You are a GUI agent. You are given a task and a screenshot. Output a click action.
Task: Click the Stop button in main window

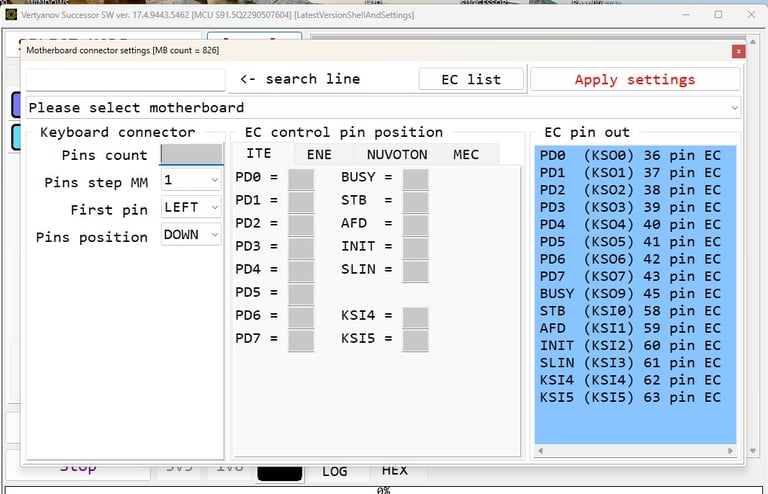(78, 469)
